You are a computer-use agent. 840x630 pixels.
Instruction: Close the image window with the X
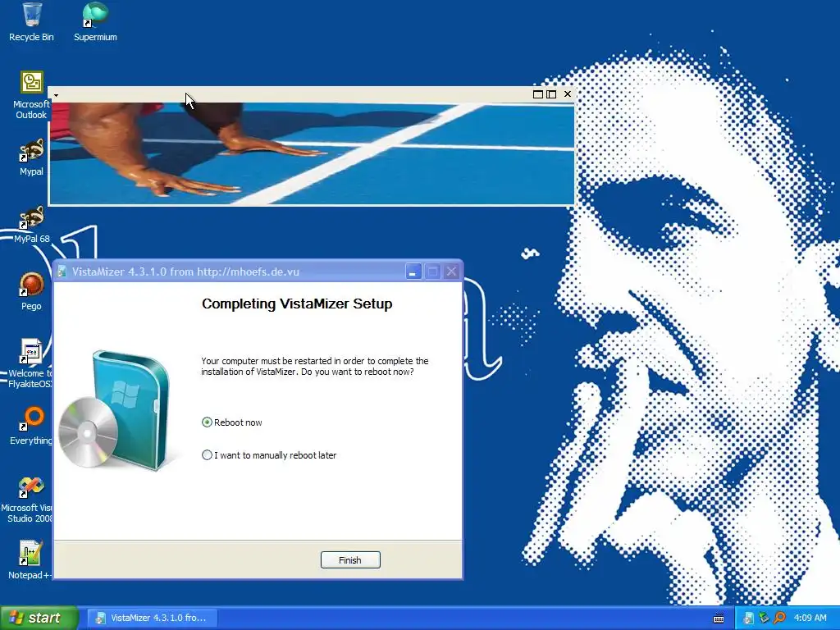[568, 94]
